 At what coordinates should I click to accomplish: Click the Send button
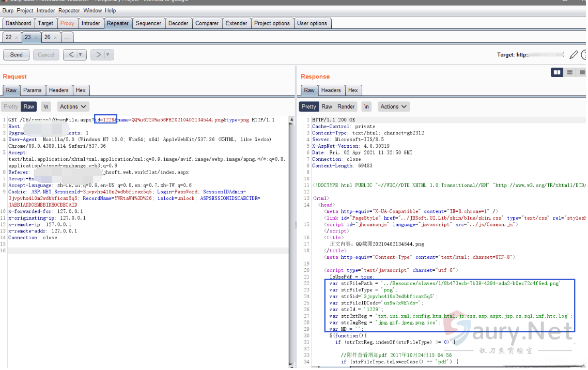coord(17,55)
